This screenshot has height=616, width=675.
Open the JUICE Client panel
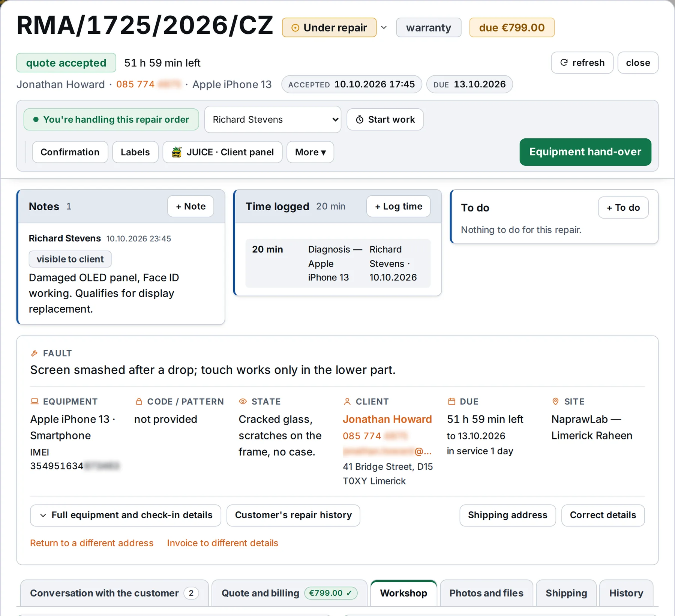pos(222,152)
